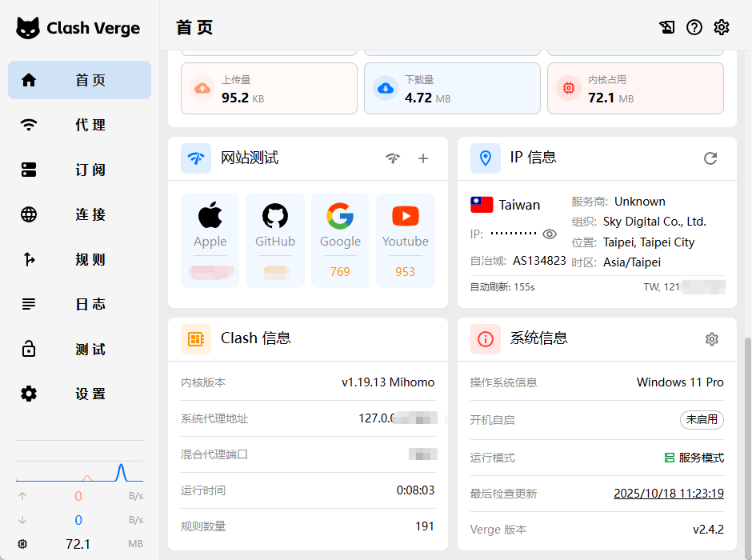752x560 pixels.
Task: Open the 连接 page via its globe icon
Action: [28, 214]
